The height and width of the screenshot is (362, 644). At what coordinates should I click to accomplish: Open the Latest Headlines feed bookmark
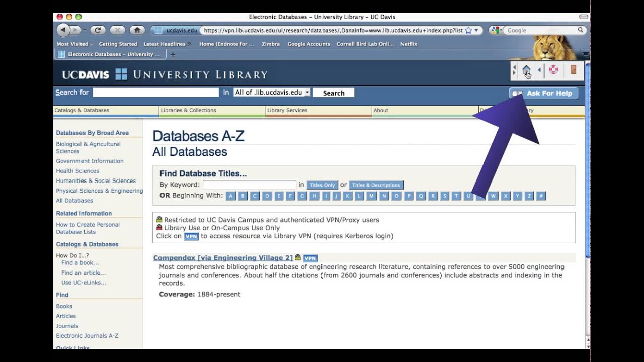pyautogui.click(x=167, y=44)
